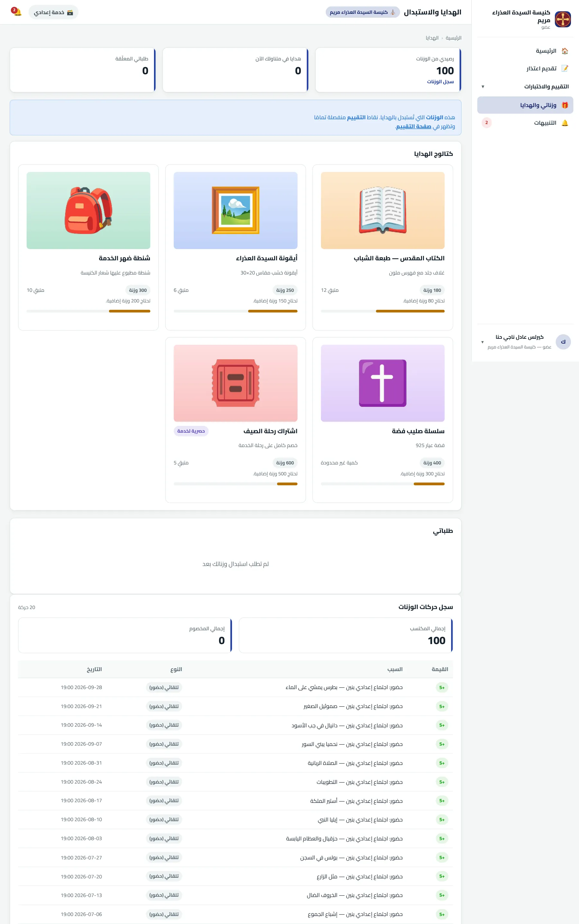Screen dimensions: 579x924
Task: Click the memo icon beside تقديم اعتذار
Action: point(565,68)
